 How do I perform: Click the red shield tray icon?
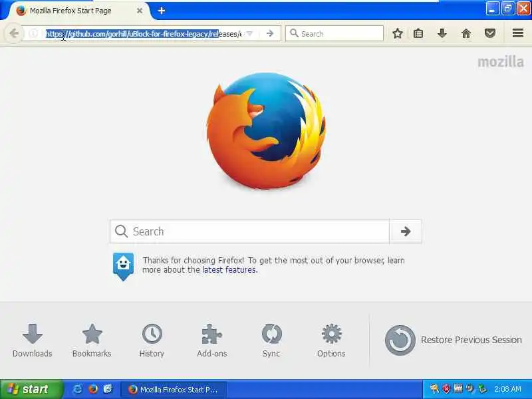[x=446, y=389]
